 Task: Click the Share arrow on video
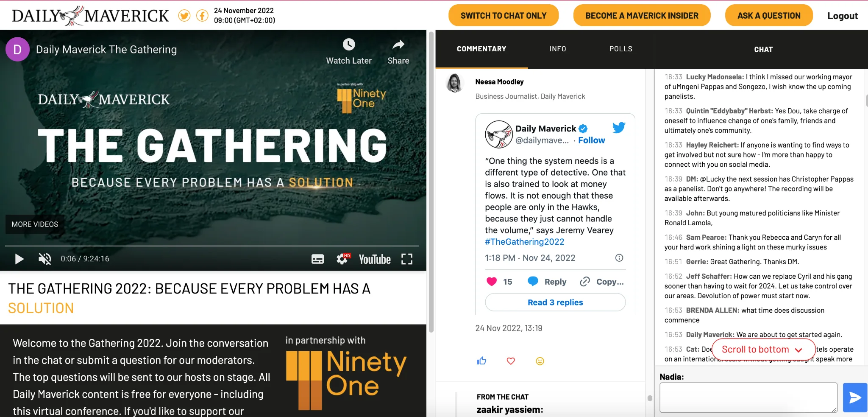[398, 45]
